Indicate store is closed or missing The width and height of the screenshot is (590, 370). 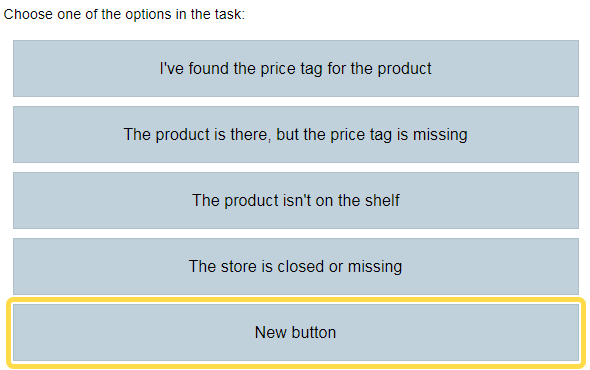296,266
